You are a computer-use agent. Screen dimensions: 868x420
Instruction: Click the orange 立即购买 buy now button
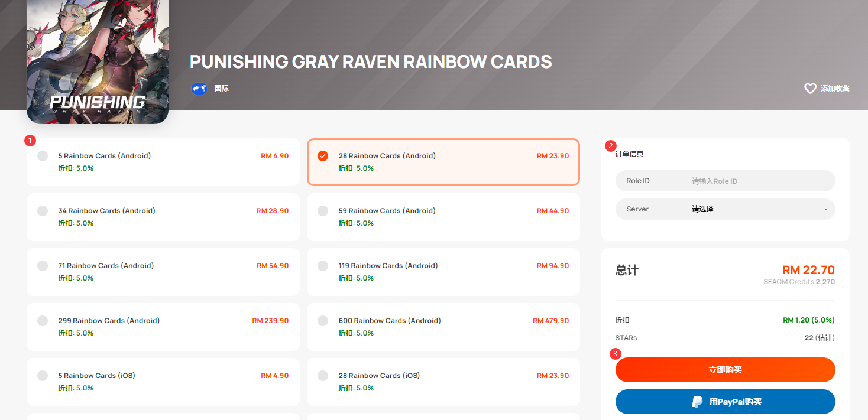(x=726, y=370)
